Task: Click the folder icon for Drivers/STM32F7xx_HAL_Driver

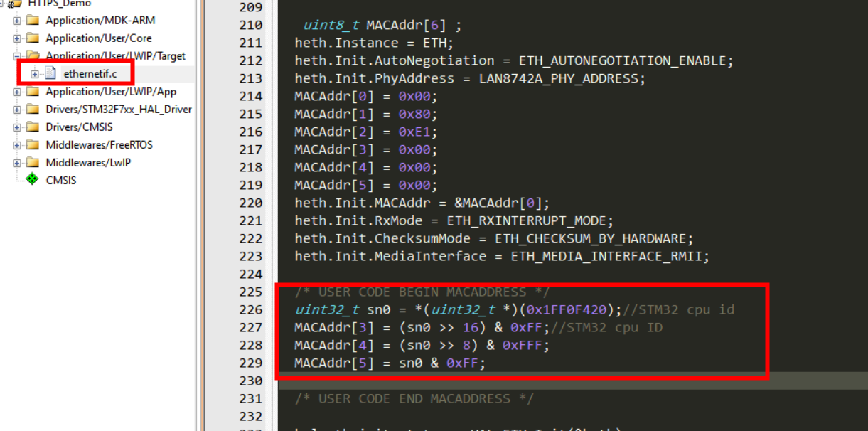Action: pos(33,109)
